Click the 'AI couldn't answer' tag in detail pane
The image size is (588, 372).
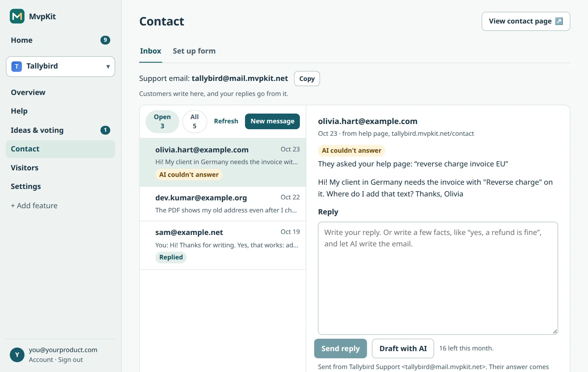tap(351, 150)
